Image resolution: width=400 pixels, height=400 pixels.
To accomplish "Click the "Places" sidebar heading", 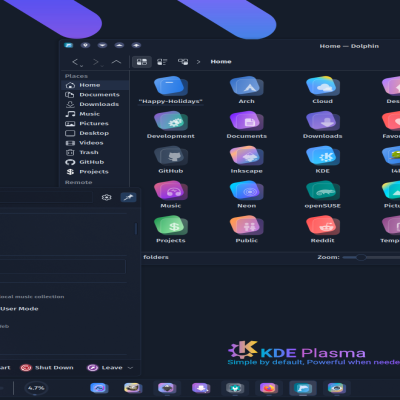I will (x=76, y=76).
